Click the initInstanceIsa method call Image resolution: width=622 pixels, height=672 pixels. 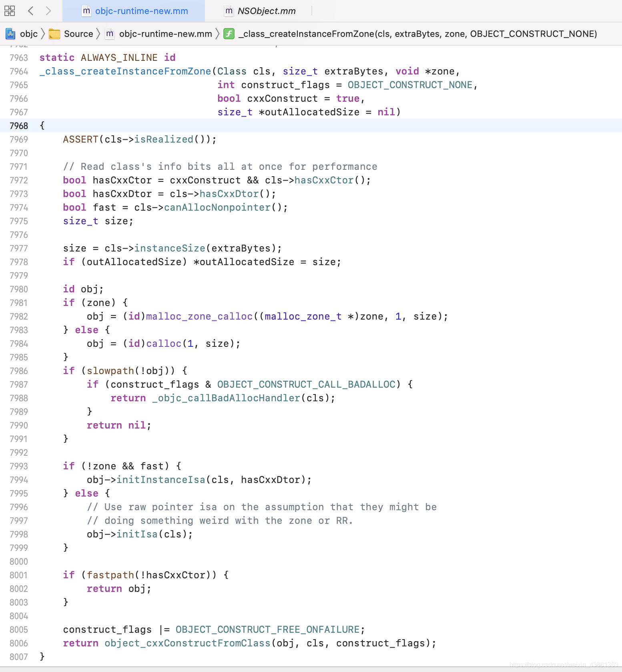pyautogui.click(x=161, y=480)
